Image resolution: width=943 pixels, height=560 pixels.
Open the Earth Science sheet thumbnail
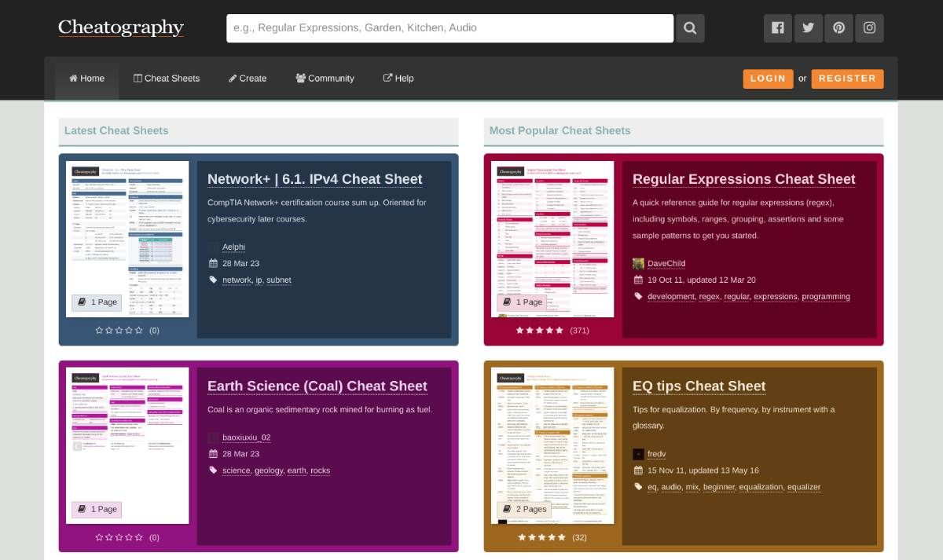pos(127,445)
